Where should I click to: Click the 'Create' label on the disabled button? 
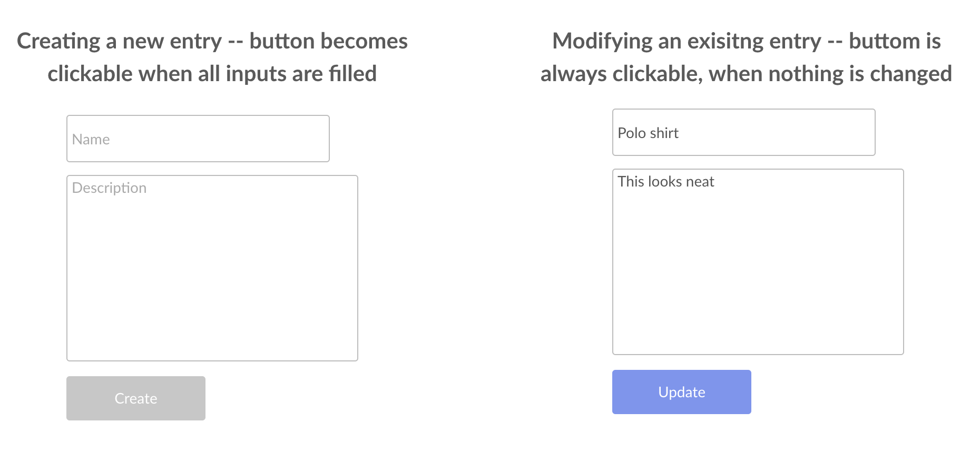point(136,398)
